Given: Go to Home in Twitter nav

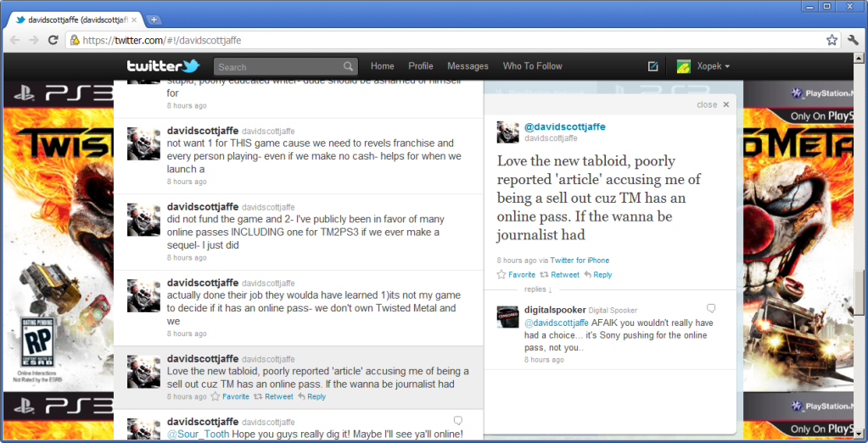Looking at the screenshot, I should (x=383, y=66).
